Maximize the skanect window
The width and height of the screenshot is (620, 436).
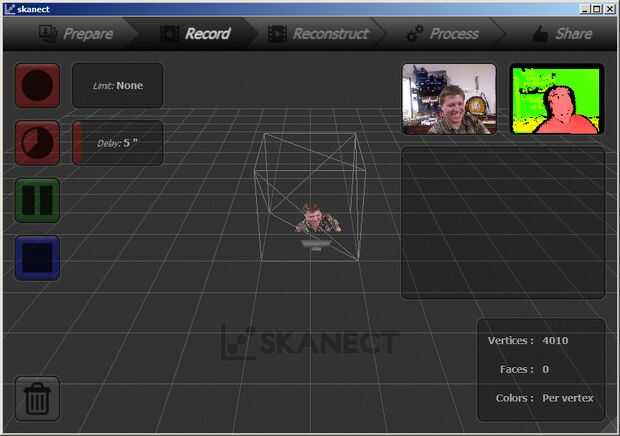[597, 9]
